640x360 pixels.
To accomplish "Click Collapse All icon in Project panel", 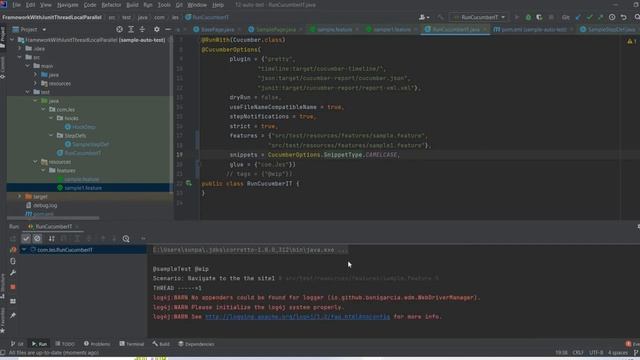I will [x=142, y=29].
